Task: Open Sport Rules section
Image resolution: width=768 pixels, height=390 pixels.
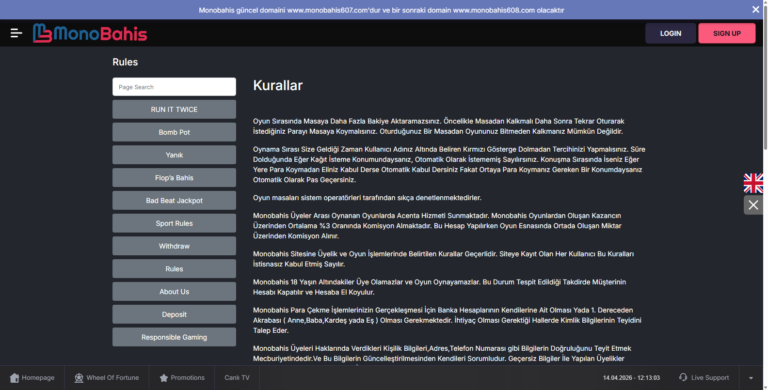Action: 174,223
